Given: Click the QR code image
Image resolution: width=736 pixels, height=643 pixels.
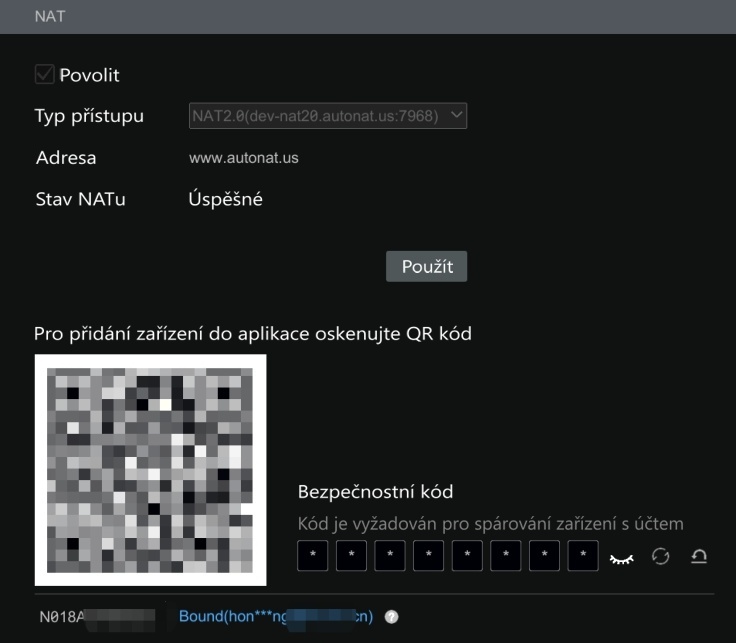Looking at the screenshot, I should 151,470.
